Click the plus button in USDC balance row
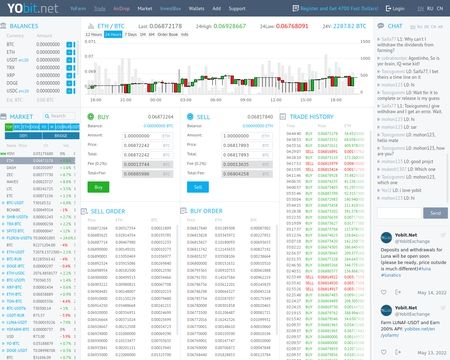Viewport: 450px width, 360px height. [x=69, y=91]
